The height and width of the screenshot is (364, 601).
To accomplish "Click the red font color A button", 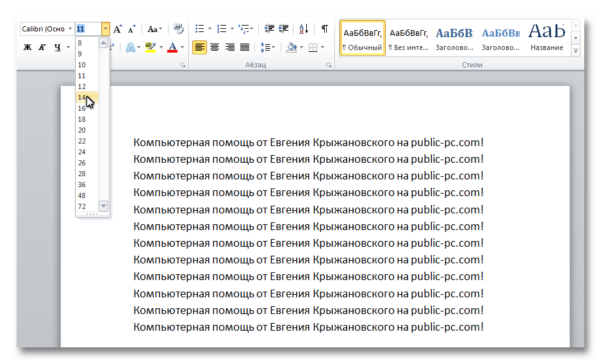I will click(x=172, y=47).
